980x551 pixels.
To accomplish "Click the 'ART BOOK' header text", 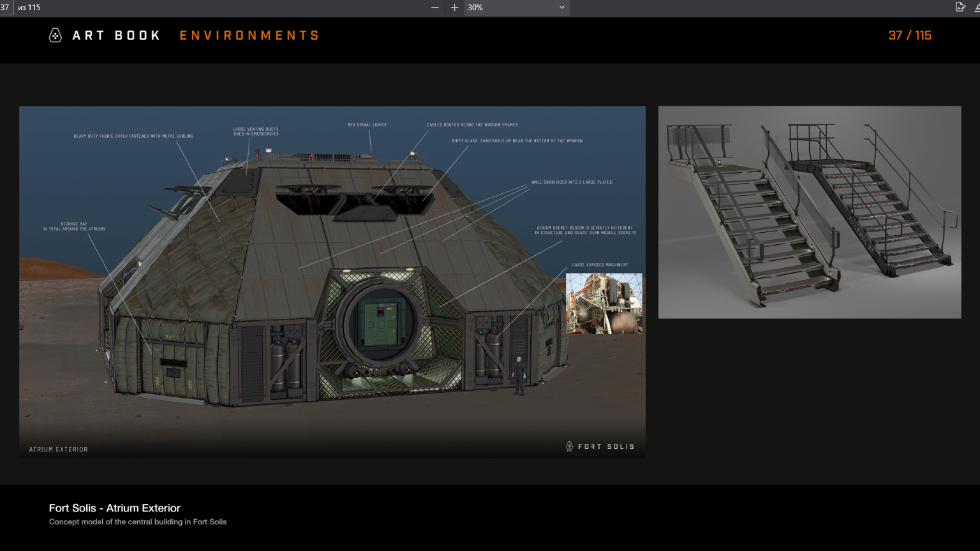I will (116, 36).
